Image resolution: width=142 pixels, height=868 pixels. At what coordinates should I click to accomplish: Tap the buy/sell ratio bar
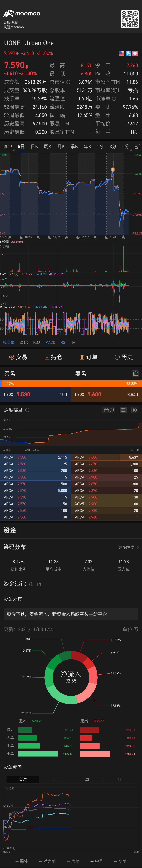click(71, 384)
